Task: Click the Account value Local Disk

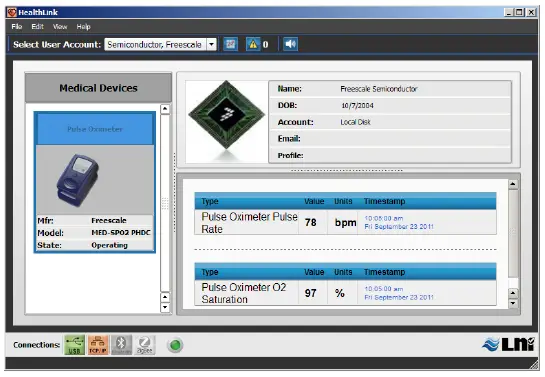Action: point(355,122)
